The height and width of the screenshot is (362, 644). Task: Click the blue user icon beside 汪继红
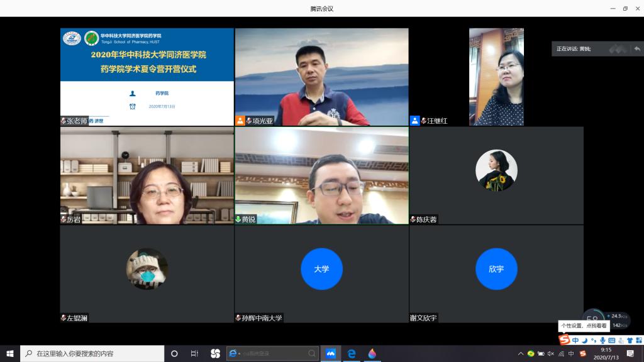click(x=415, y=121)
